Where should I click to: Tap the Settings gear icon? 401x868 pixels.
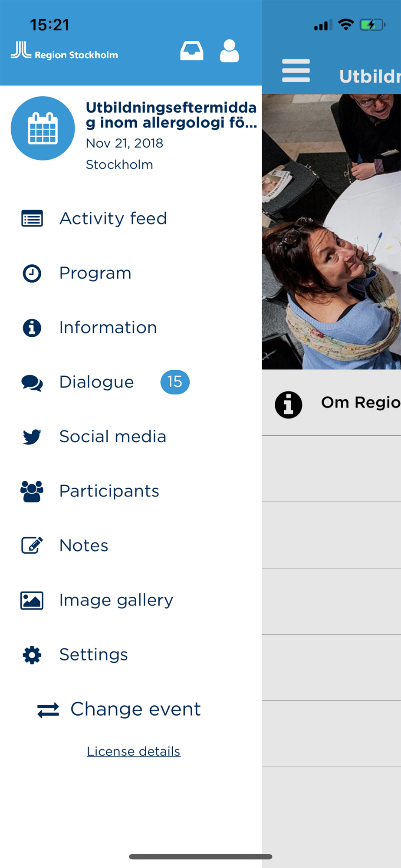[x=32, y=655]
